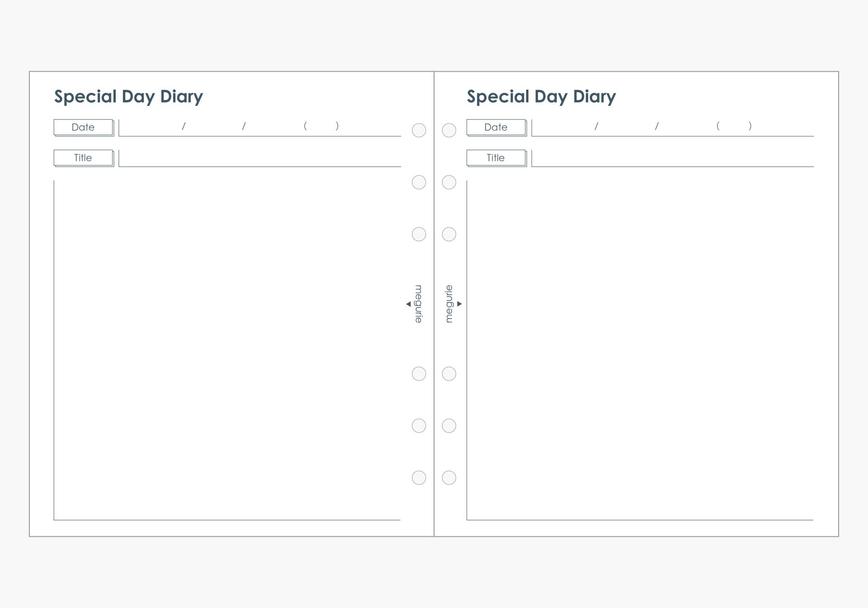Click the Date label on the left page
The image size is (868, 608).
pos(83,127)
